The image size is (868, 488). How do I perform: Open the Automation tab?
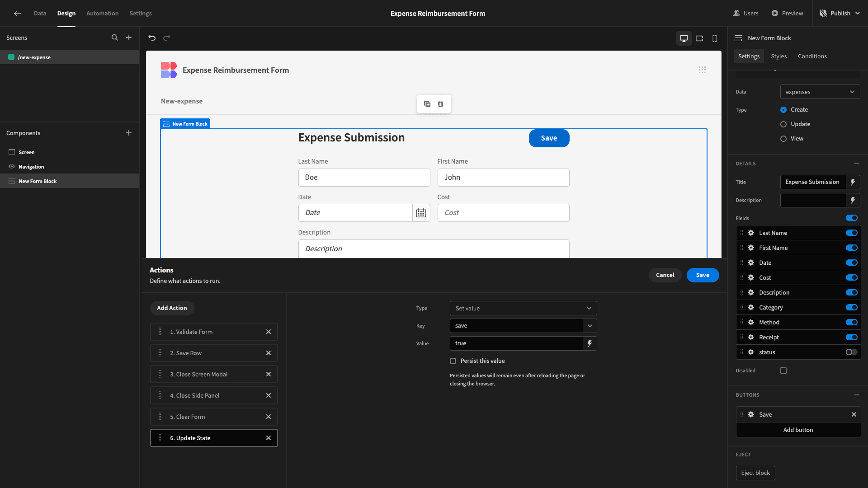(x=103, y=14)
